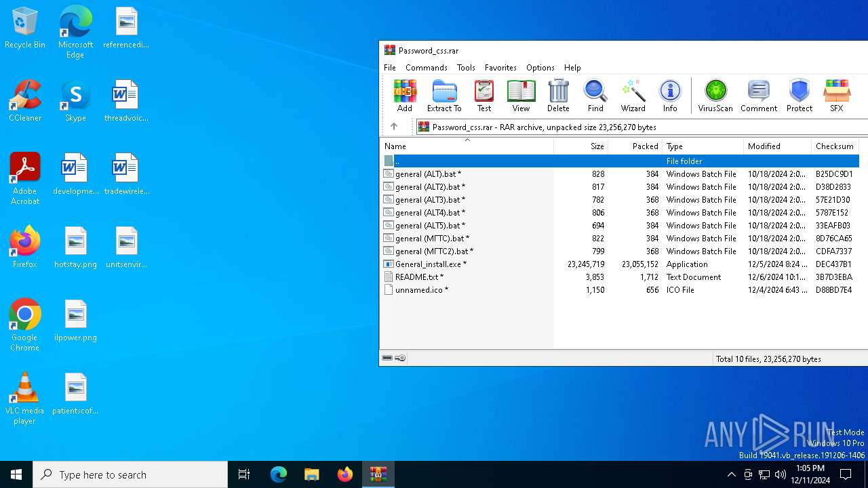Start VirusScan on the archive

coord(715,96)
